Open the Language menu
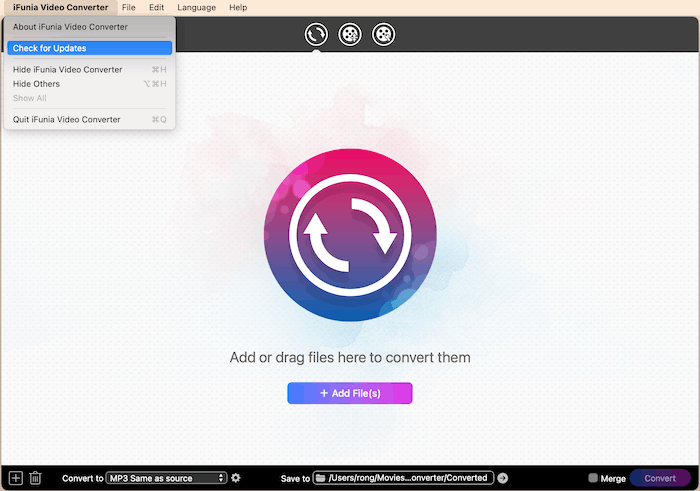 (196, 7)
